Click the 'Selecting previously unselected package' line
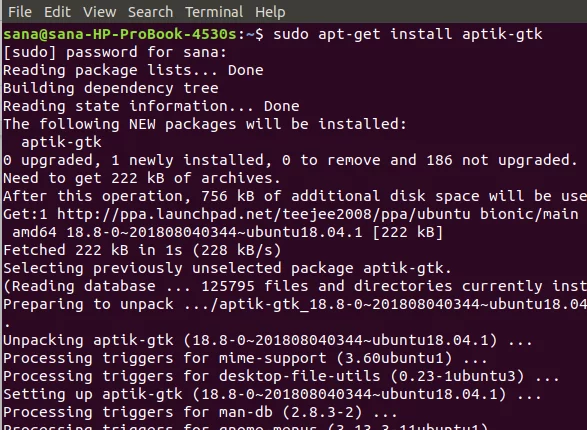The width and height of the screenshot is (587, 430). click(227, 268)
